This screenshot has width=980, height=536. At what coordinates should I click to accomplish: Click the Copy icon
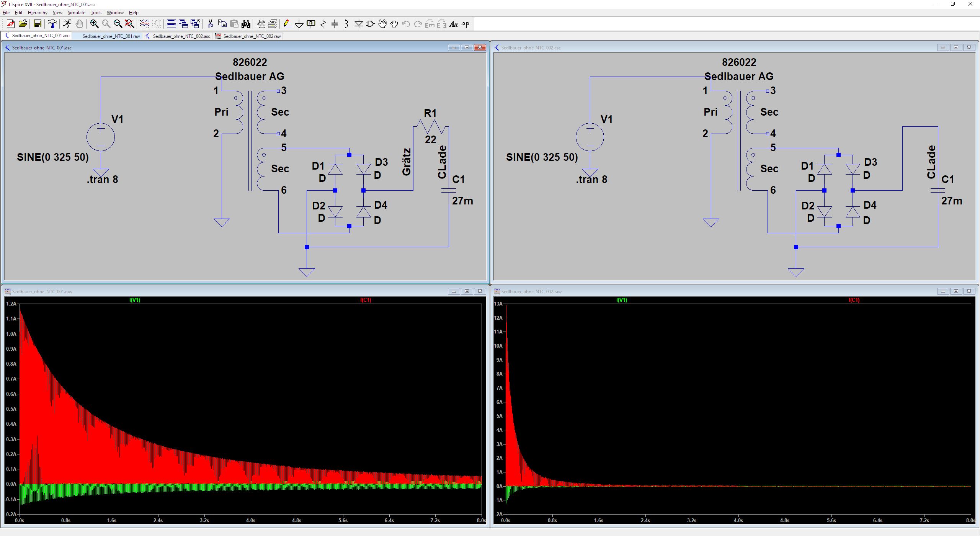point(222,24)
